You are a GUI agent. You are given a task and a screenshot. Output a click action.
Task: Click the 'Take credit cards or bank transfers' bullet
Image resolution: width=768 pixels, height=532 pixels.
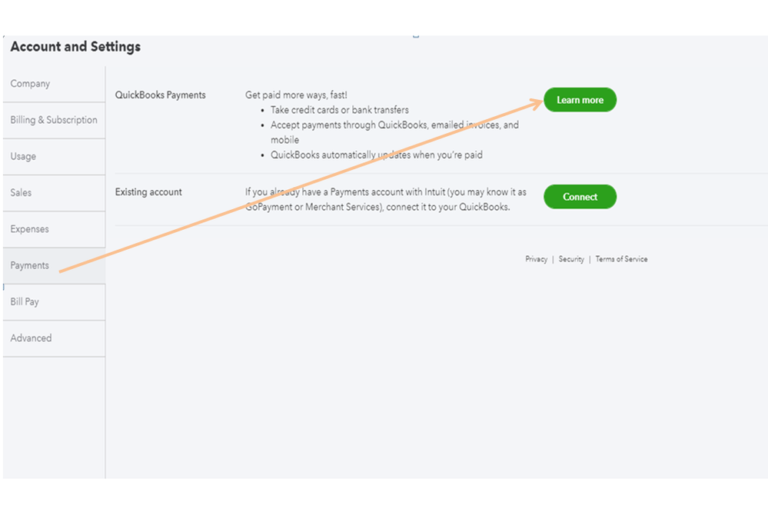click(x=339, y=110)
